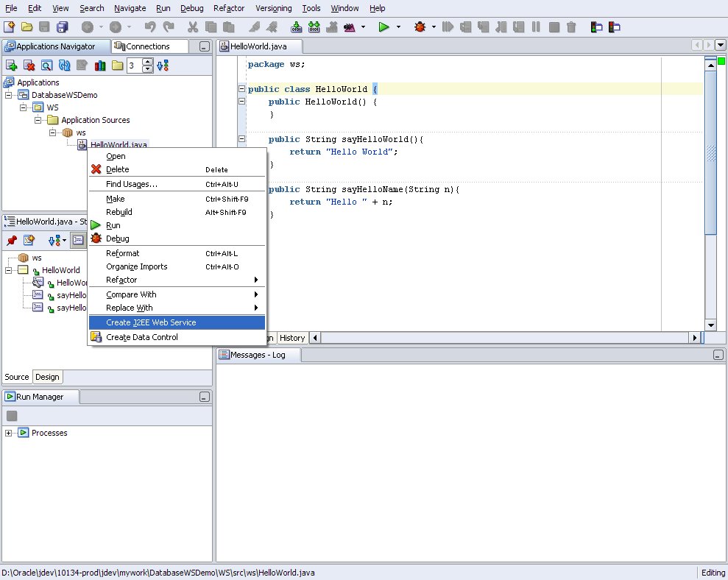Click the Redo arrow in toolbar
Screen dimensions: 728x580
pos(169,27)
